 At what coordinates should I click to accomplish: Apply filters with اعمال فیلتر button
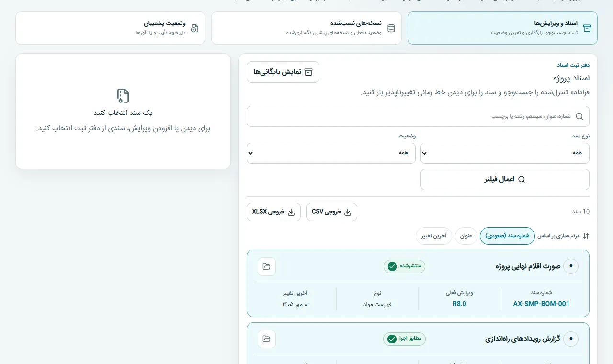[x=505, y=179]
